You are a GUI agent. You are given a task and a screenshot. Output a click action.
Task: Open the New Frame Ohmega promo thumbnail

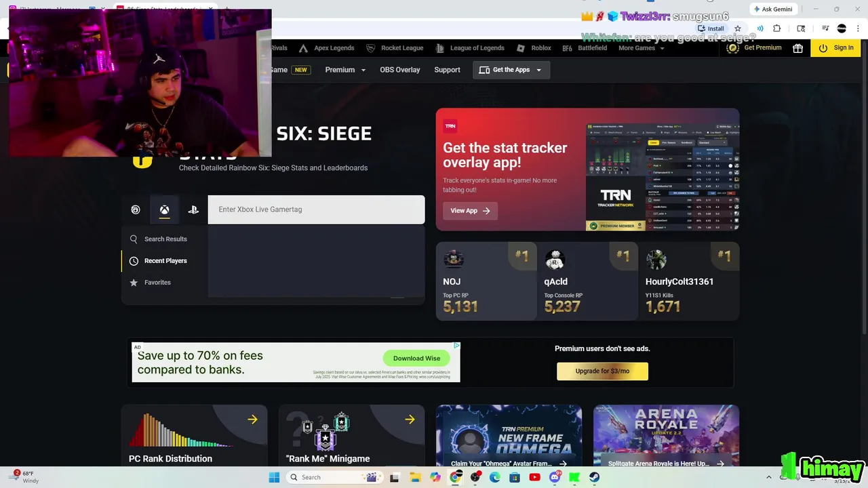click(x=509, y=436)
